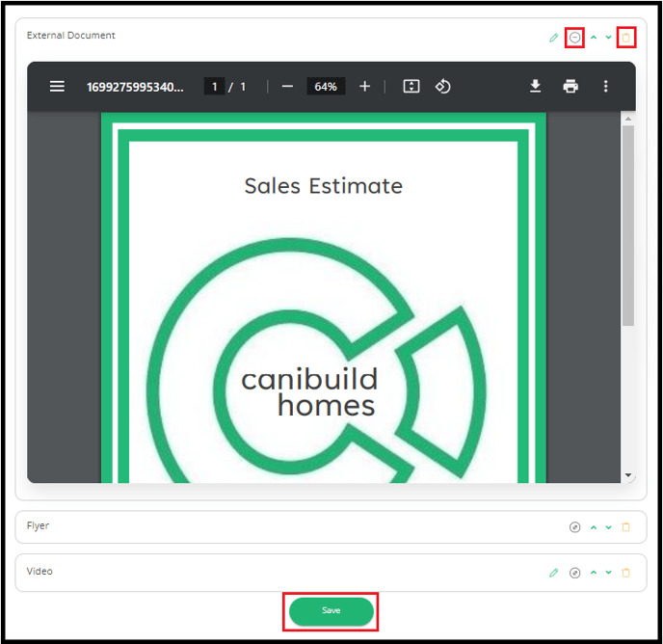Click the Video section title
This screenshot has width=663, height=644.
(x=40, y=572)
